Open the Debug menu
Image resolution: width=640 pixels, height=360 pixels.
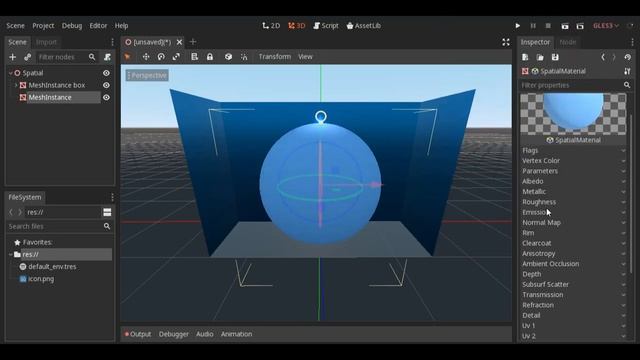point(72,26)
